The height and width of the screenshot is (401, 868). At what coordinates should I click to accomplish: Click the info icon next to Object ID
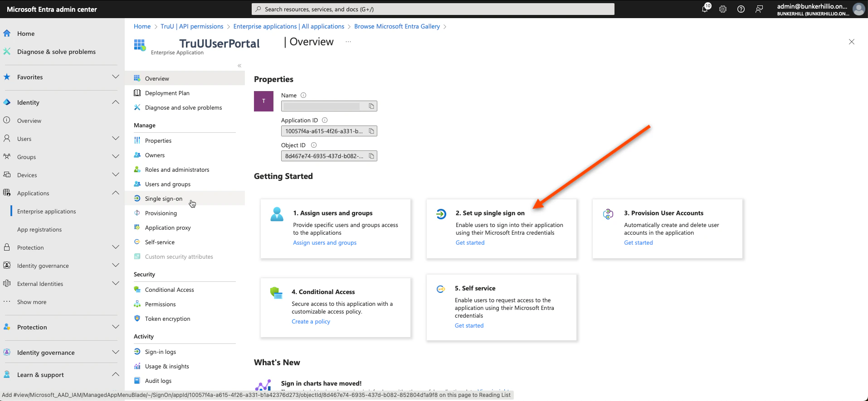pyautogui.click(x=314, y=145)
